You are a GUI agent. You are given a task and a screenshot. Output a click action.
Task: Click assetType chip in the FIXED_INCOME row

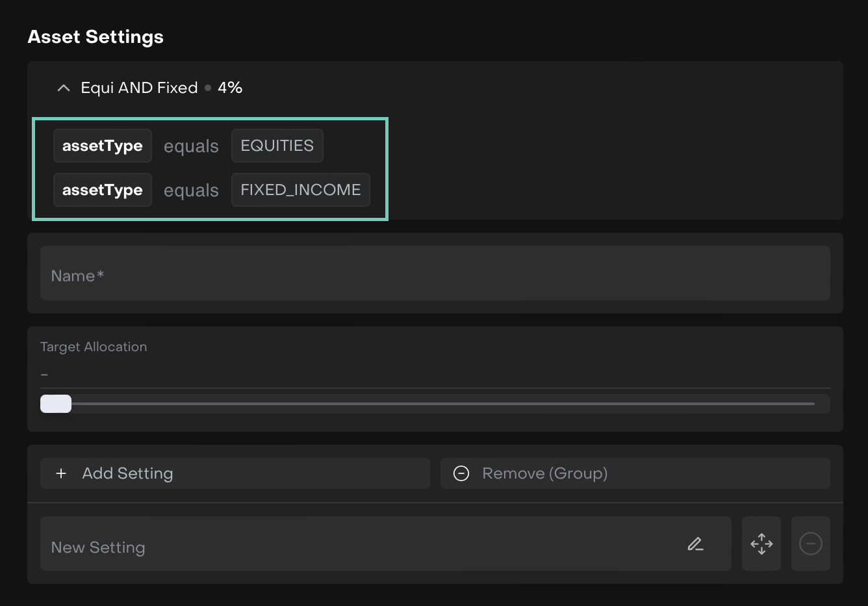click(x=102, y=190)
